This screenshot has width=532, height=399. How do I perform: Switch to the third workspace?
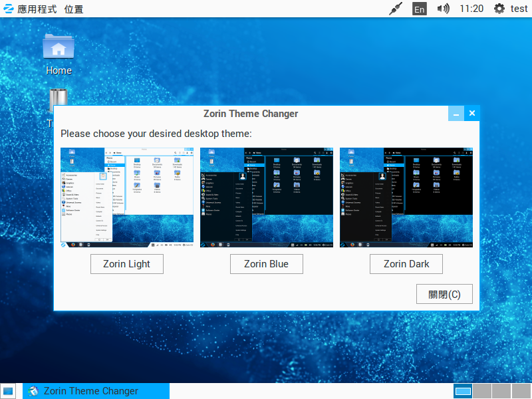[501, 391]
